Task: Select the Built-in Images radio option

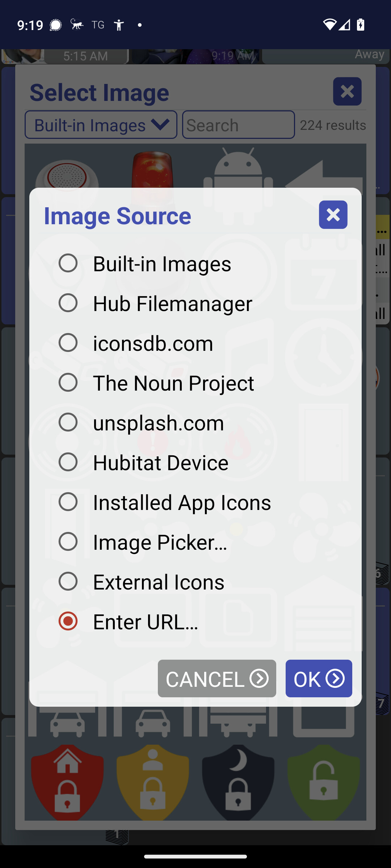Action: tap(68, 263)
